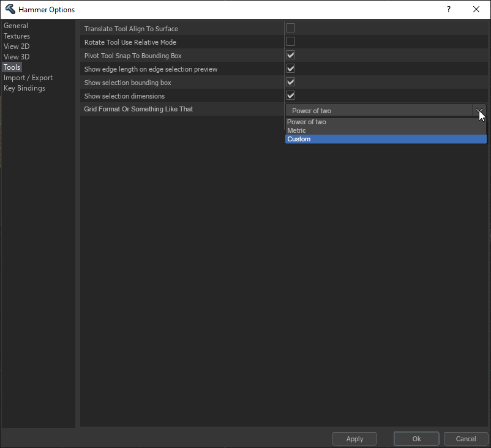Switch to the General settings category

pyautogui.click(x=16, y=26)
